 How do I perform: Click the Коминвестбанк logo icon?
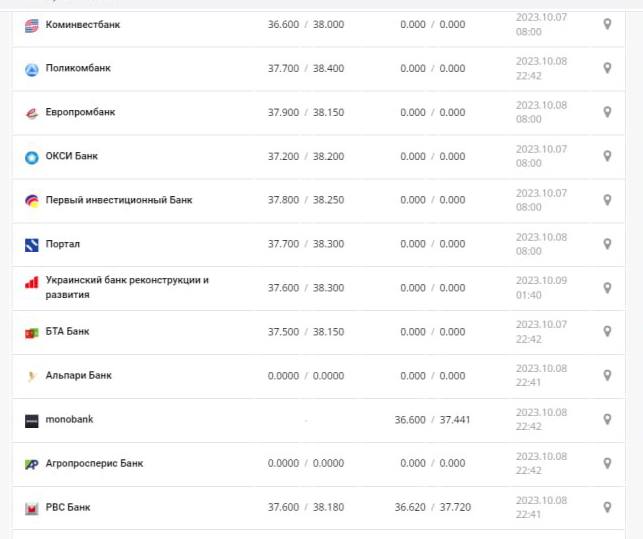[31, 25]
